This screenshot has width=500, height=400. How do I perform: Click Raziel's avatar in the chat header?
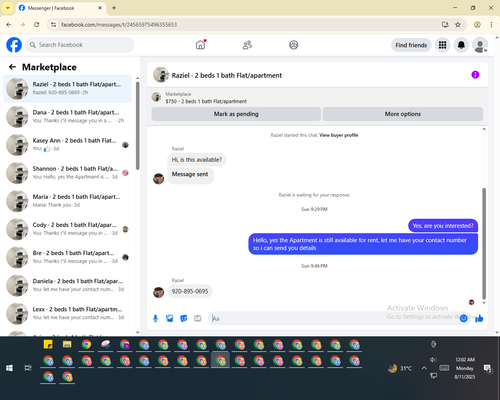pyautogui.click(x=161, y=75)
